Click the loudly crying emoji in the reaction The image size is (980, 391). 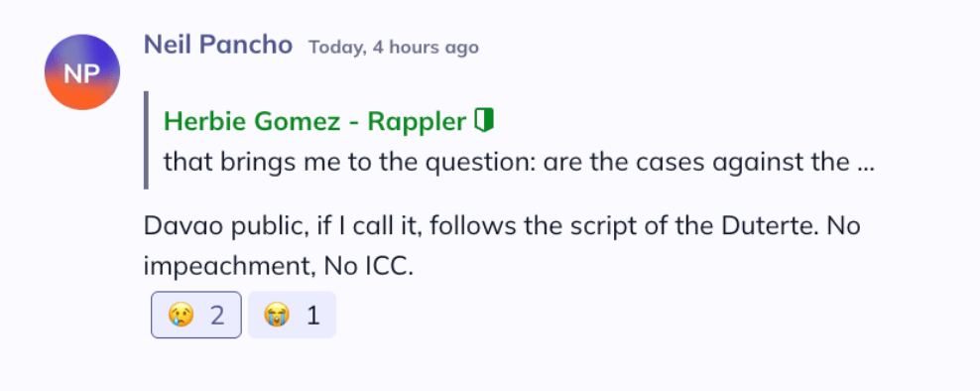coord(277,316)
